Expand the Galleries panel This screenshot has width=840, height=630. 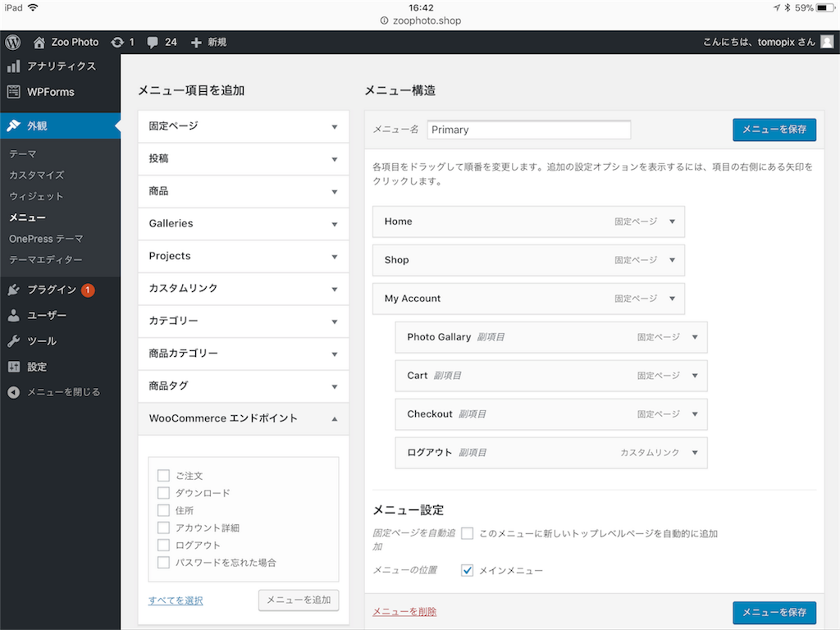pos(243,224)
